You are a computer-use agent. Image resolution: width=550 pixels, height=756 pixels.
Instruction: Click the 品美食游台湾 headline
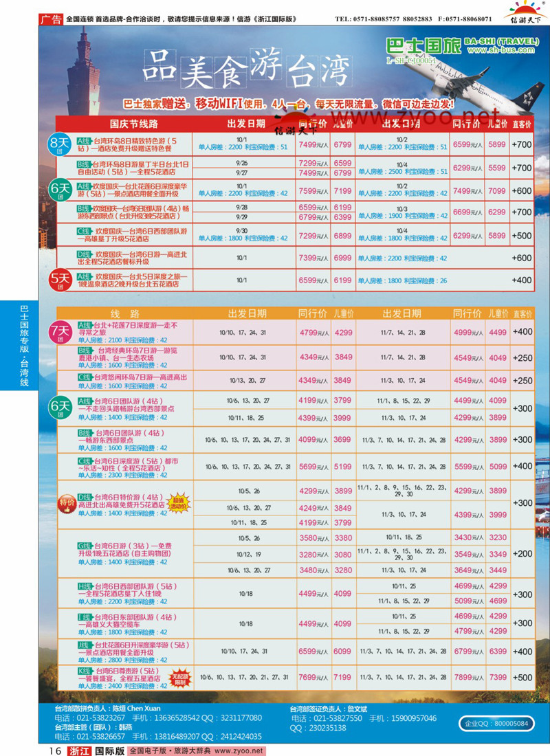click(247, 69)
